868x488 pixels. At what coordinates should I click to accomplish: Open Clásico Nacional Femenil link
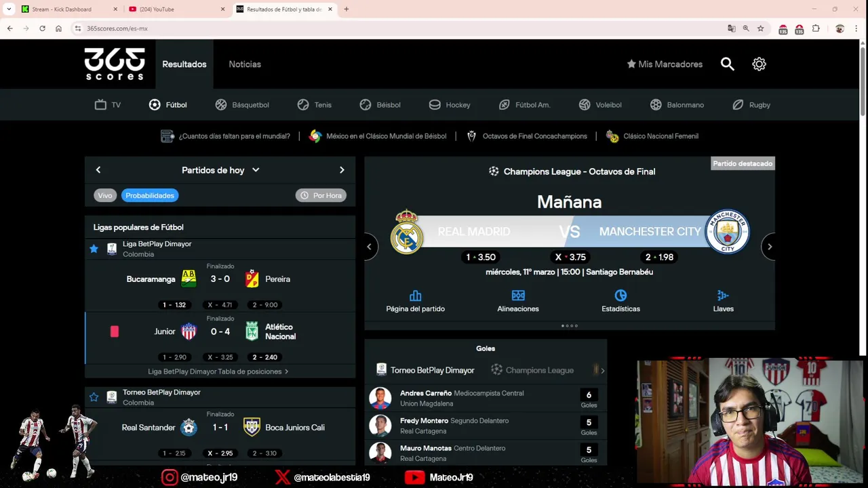652,136
